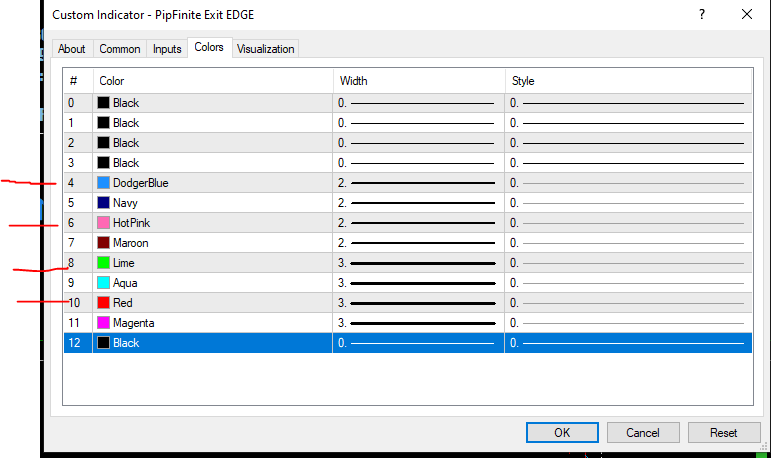The height and width of the screenshot is (458, 771).
Task: Click the Black swatch in row 12
Action: [103, 342]
